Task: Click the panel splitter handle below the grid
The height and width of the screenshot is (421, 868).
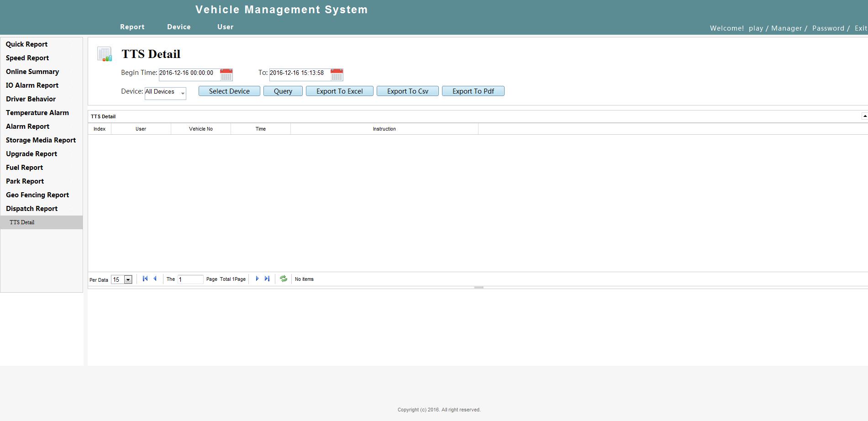Action: [x=479, y=287]
